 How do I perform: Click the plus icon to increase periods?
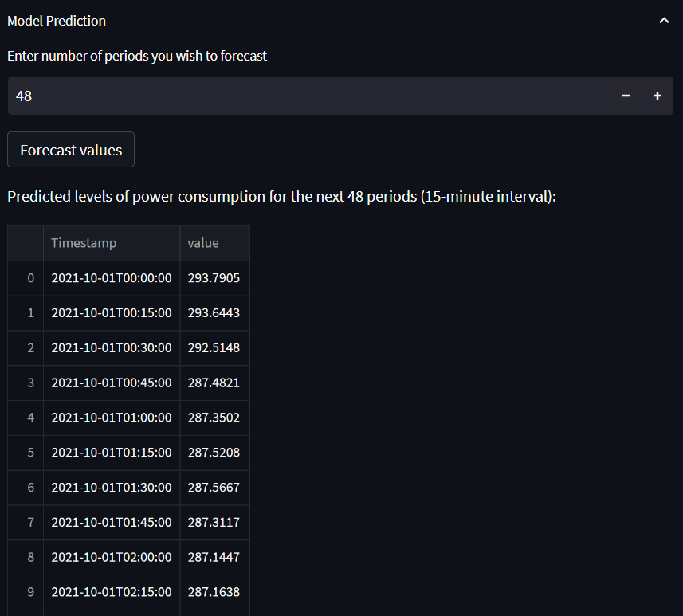pyautogui.click(x=657, y=96)
